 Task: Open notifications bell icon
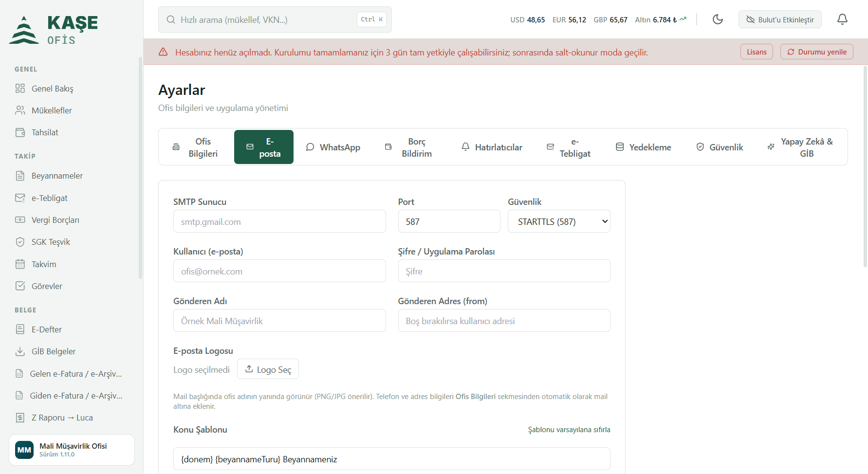[x=842, y=19]
